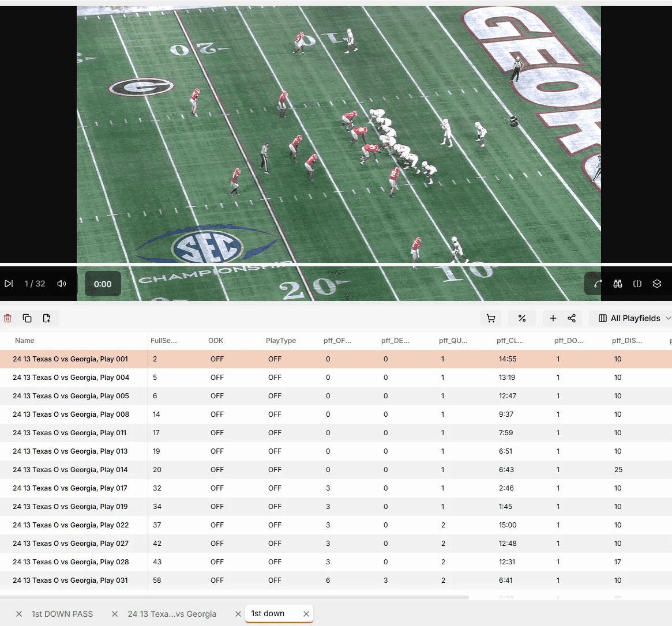Delete selected play with trash icon
The image size is (672, 626).
click(7, 318)
